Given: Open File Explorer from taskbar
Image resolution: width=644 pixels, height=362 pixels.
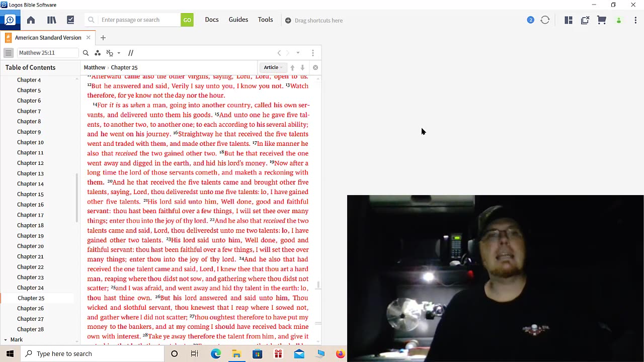Looking at the screenshot, I should click(236, 353).
